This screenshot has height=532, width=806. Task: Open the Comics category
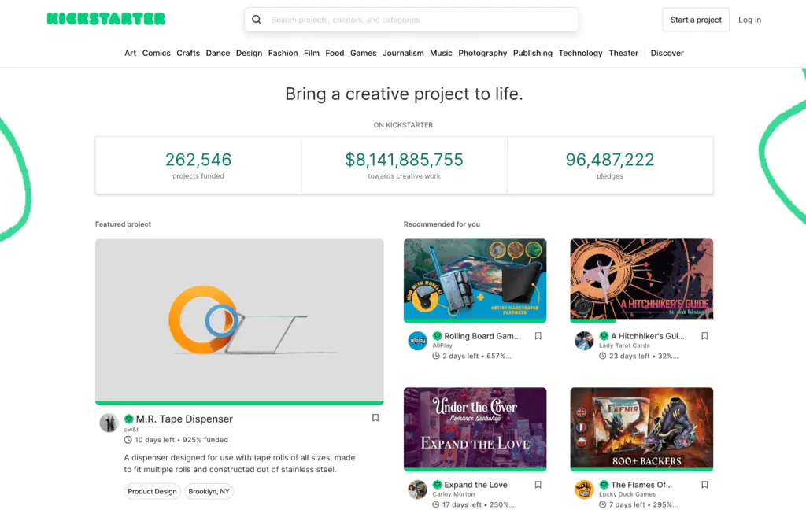pos(157,53)
